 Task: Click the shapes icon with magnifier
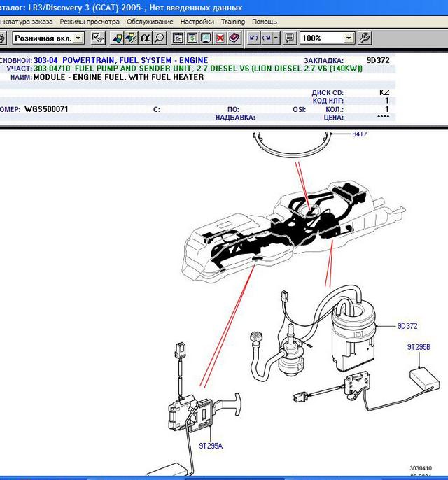[x=131, y=38]
